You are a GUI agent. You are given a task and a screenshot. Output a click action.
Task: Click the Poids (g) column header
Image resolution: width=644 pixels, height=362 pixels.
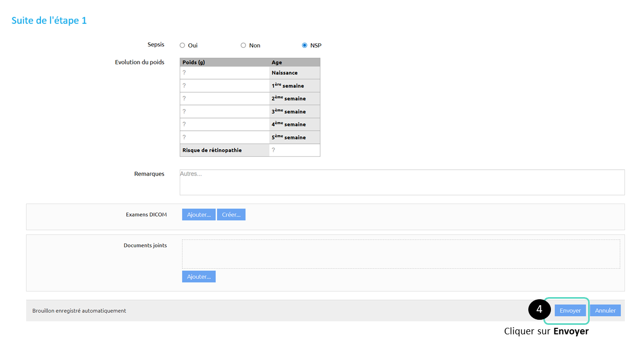pyautogui.click(x=224, y=62)
